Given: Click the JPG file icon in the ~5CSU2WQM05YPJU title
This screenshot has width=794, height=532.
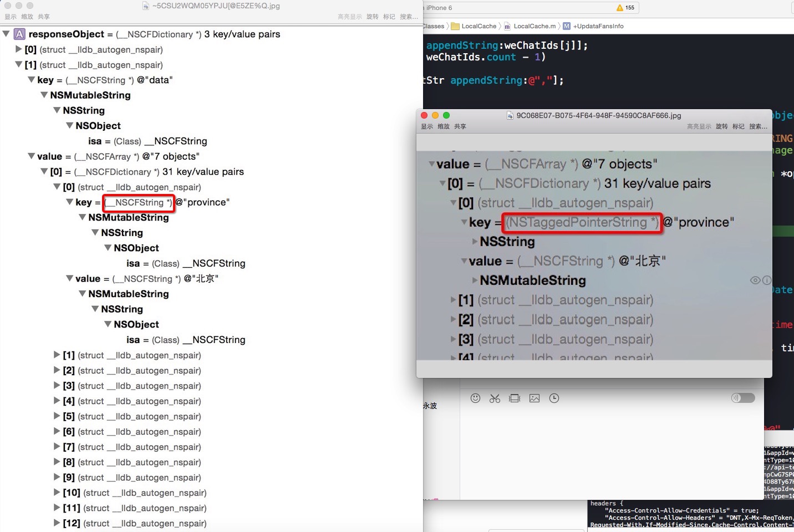Looking at the screenshot, I should tap(146, 6).
